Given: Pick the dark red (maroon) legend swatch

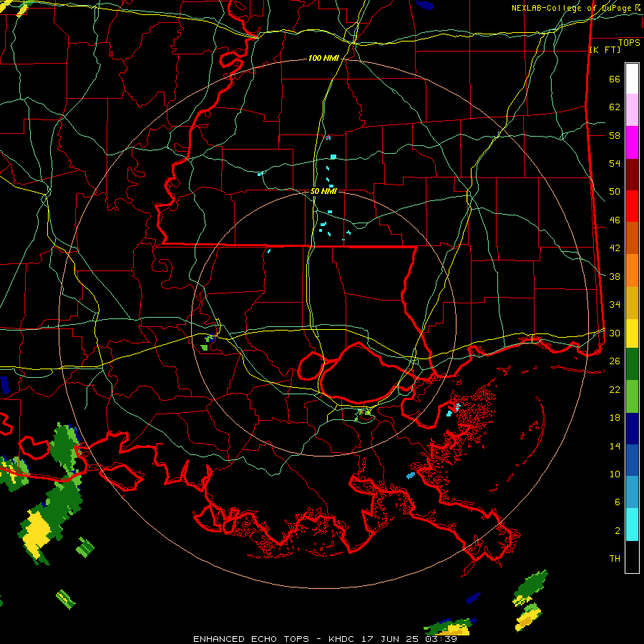Looking at the screenshot, I should (x=632, y=175).
